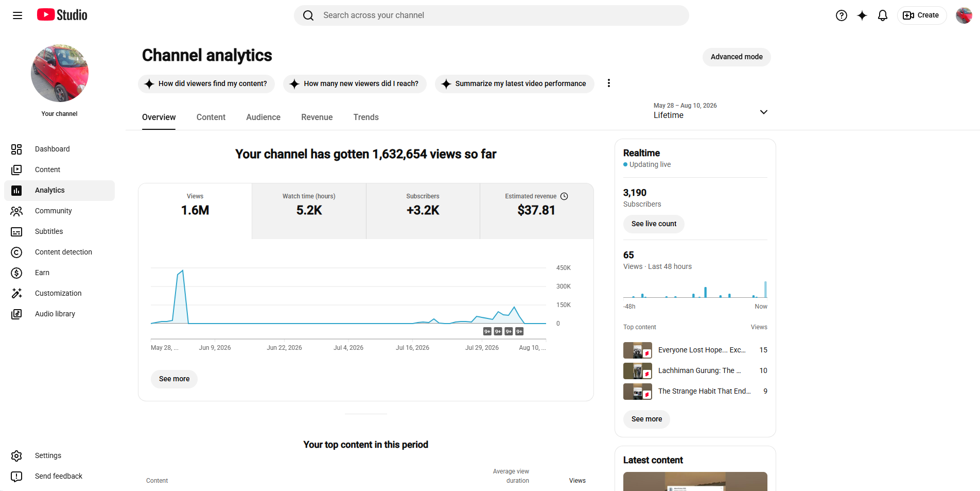Switch to the Revenue tab
The width and height of the screenshot is (980, 491).
[317, 117]
